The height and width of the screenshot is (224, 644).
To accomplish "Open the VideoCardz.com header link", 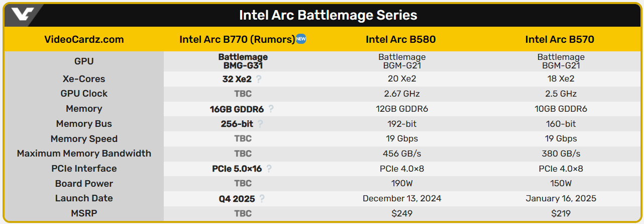I will tap(84, 39).
